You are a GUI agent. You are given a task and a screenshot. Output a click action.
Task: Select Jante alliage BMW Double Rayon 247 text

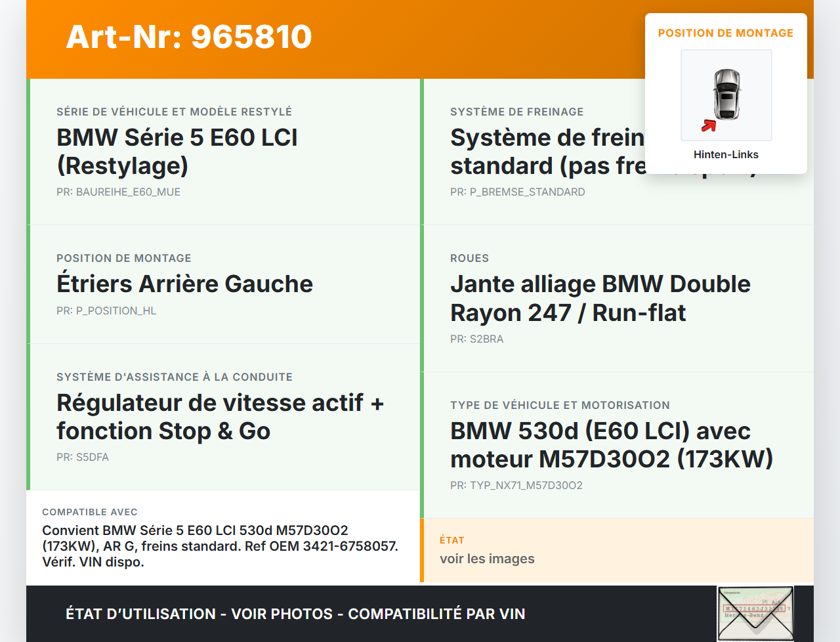600,298
